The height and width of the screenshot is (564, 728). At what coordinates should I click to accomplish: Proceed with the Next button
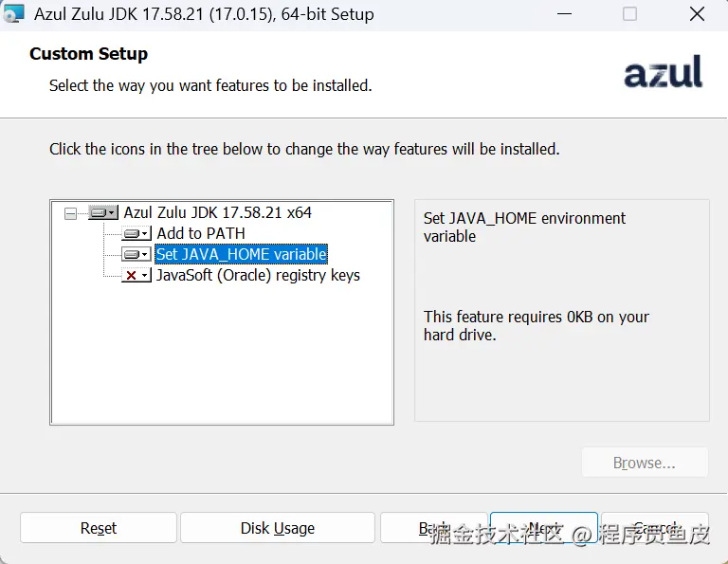pyautogui.click(x=544, y=528)
